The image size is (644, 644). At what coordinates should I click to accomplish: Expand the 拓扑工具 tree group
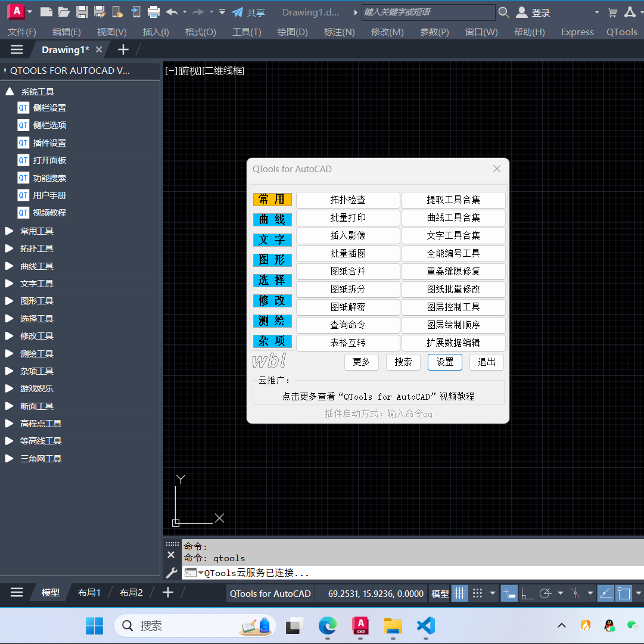pos(9,248)
